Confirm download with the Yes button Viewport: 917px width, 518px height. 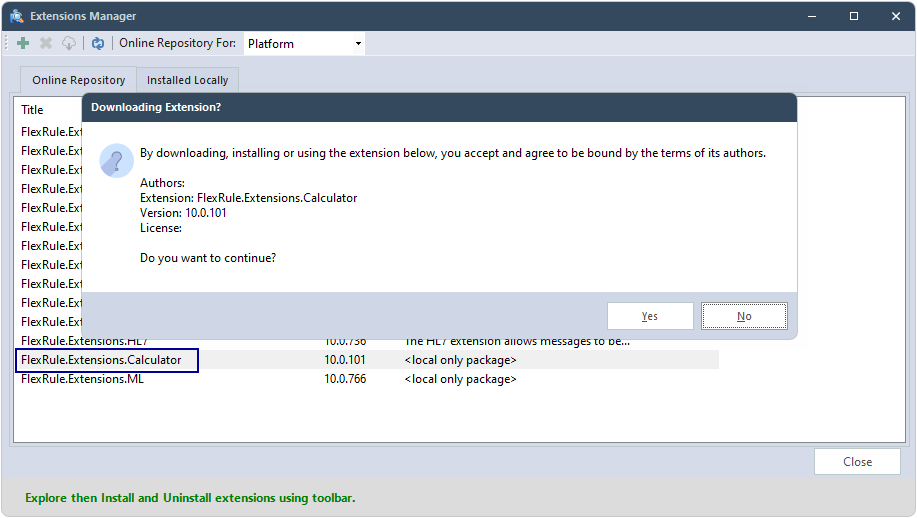click(x=650, y=316)
